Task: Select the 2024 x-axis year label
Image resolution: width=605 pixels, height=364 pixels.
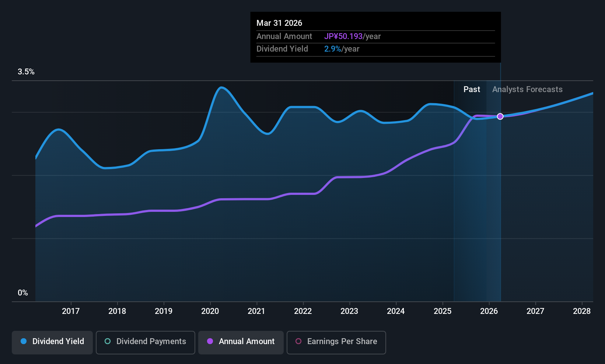Action: pyautogui.click(x=396, y=311)
